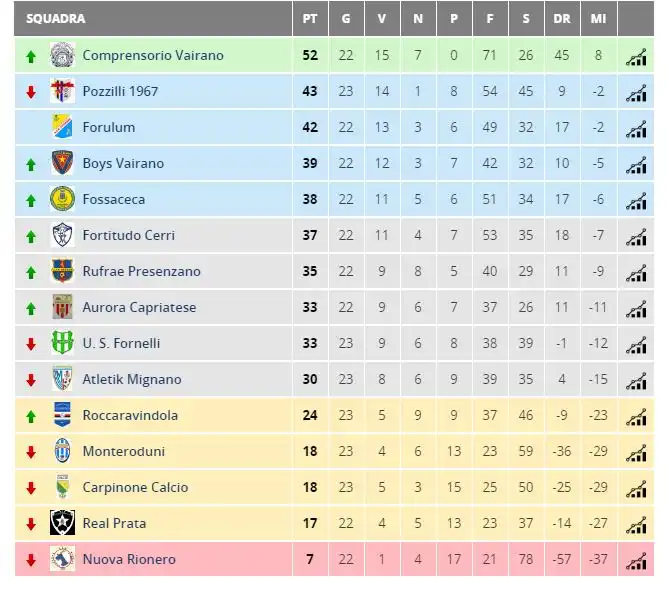Screen dimensions: 667x592
Task: Click the trend chart icon in Forulum row
Action: [x=636, y=129]
